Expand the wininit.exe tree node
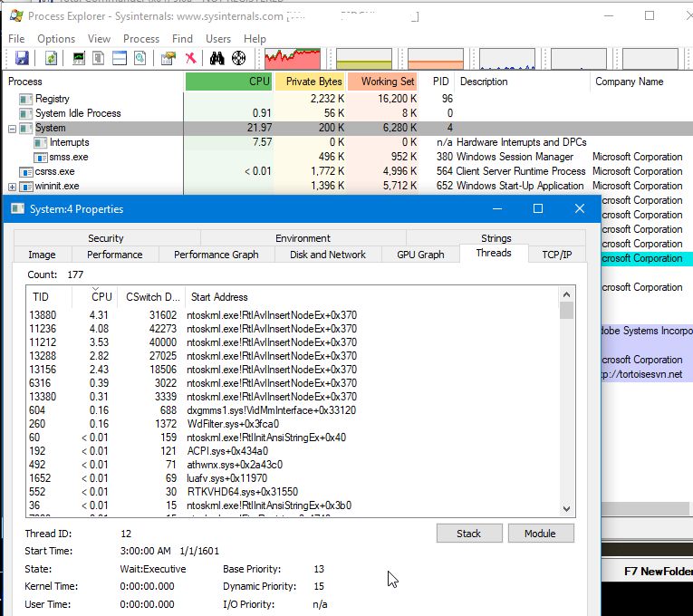 (12, 187)
